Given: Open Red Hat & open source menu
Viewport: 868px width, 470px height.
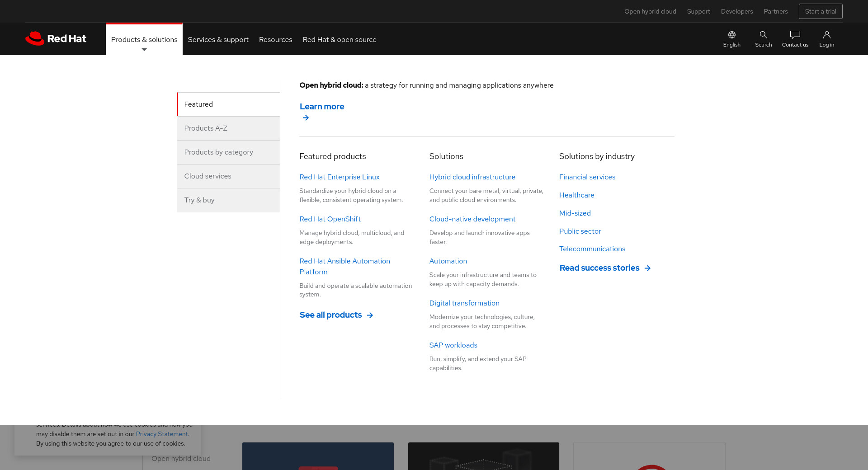Looking at the screenshot, I should click(x=340, y=40).
